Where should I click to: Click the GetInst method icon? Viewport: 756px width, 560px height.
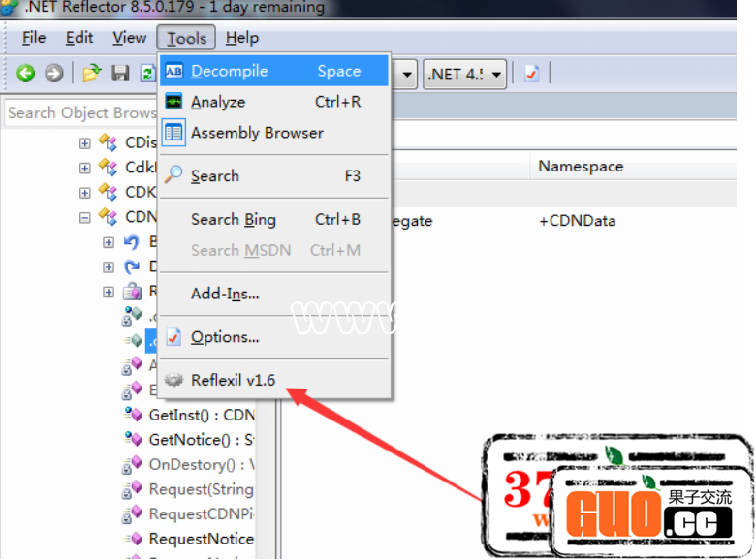pyautogui.click(x=133, y=414)
